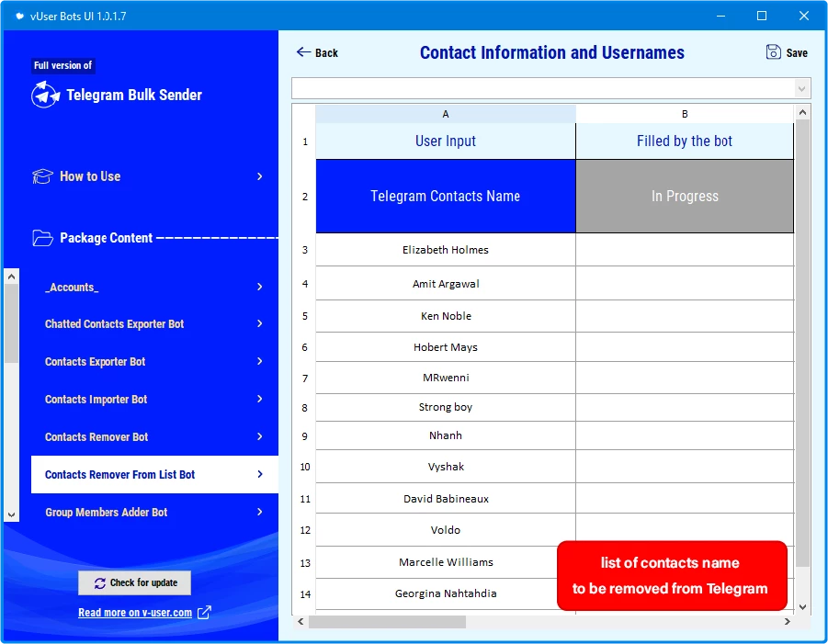Expand the How to Use chevron
Screen dimensions: 828x644
click(x=260, y=176)
